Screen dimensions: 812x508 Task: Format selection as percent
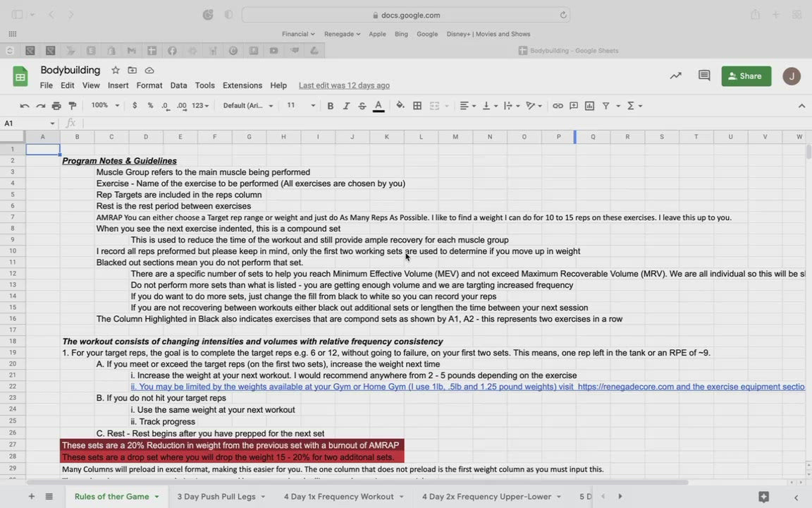150,106
